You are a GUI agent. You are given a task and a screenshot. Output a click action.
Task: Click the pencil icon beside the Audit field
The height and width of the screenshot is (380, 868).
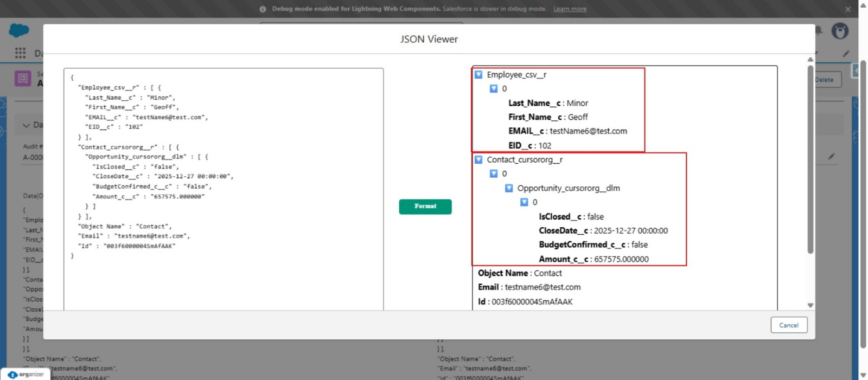831,157
